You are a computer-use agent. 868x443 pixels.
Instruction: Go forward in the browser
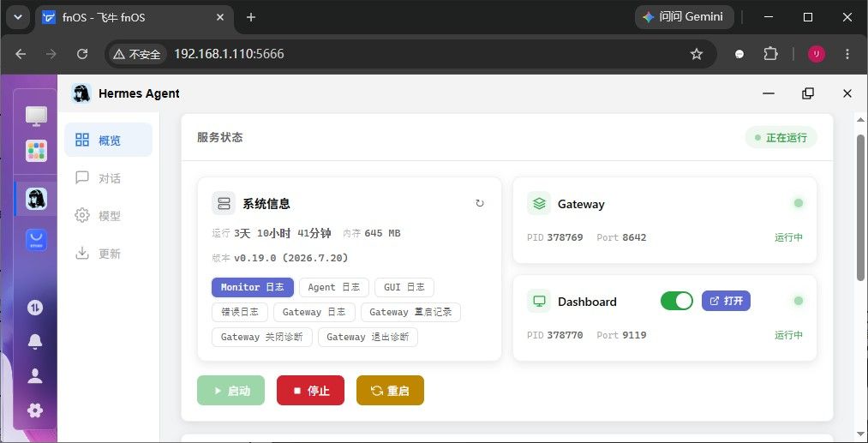(51, 54)
